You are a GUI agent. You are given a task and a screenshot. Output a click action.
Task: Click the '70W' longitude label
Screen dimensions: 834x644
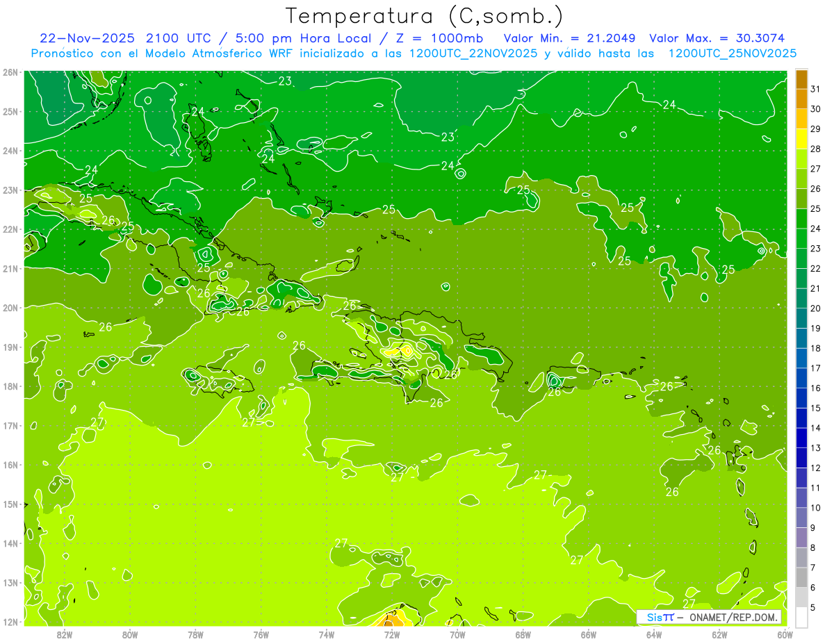pyautogui.click(x=457, y=634)
